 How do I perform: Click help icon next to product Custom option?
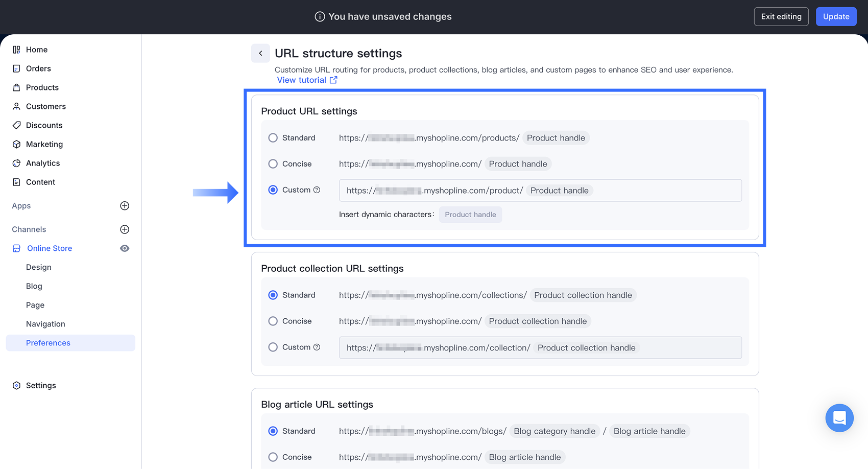pos(317,190)
